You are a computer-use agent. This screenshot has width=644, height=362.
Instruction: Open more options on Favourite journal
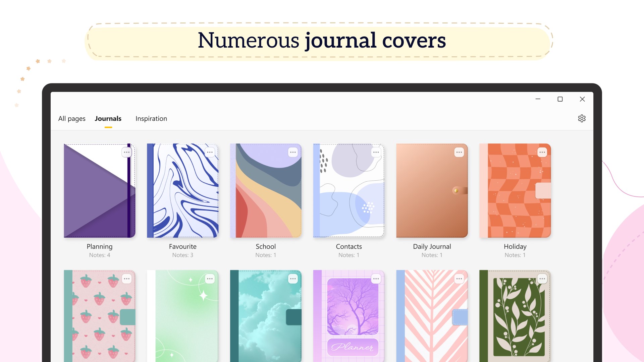(x=210, y=152)
